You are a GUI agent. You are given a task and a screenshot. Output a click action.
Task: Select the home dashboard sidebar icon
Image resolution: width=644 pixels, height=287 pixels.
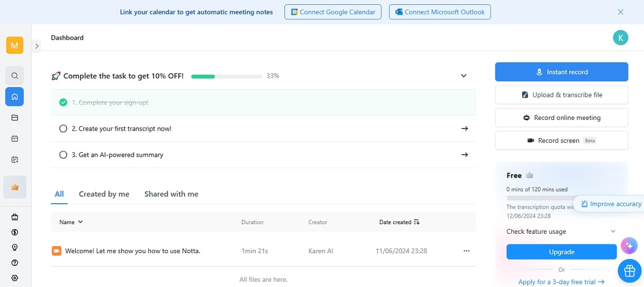(x=14, y=97)
